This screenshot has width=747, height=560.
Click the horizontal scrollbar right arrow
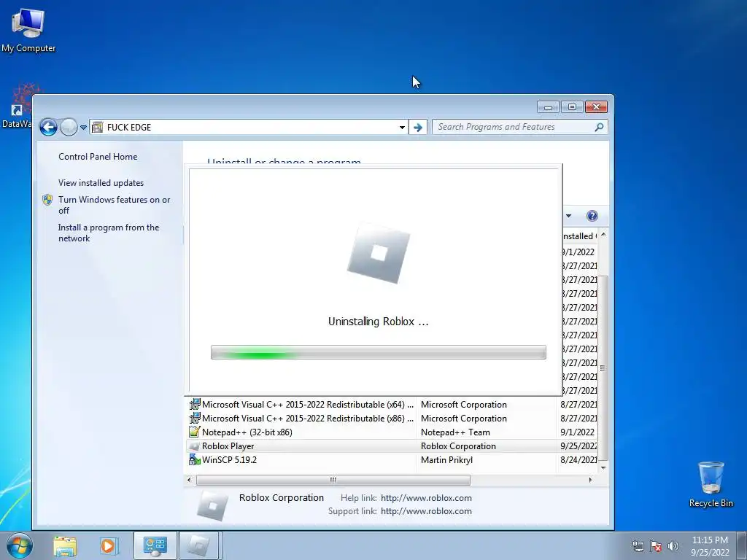[591, 480]
